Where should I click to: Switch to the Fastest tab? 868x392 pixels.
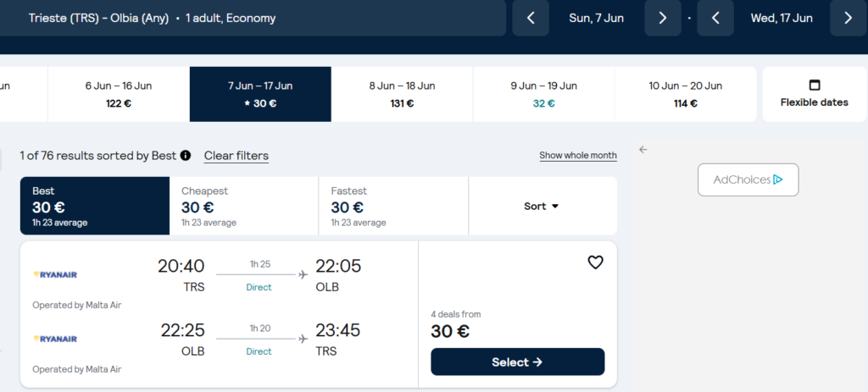pyautogui.click(x=393, y=207)
